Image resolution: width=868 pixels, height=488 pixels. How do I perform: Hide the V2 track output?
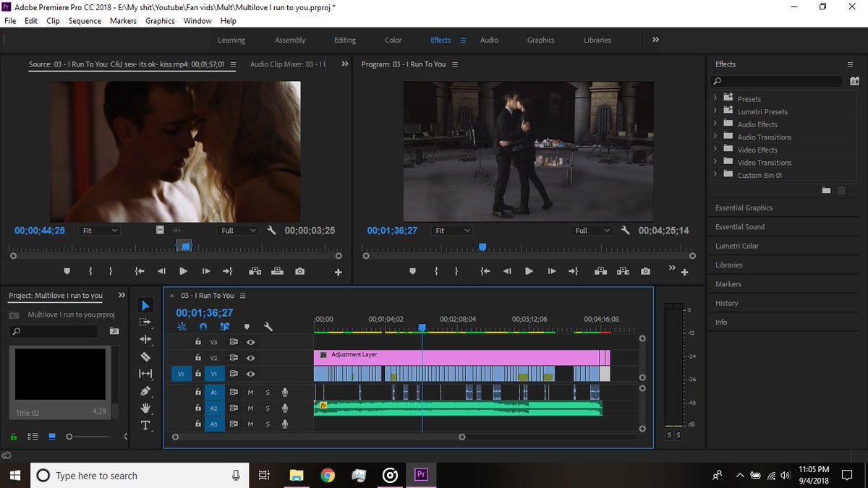click(x=250, y=358)
